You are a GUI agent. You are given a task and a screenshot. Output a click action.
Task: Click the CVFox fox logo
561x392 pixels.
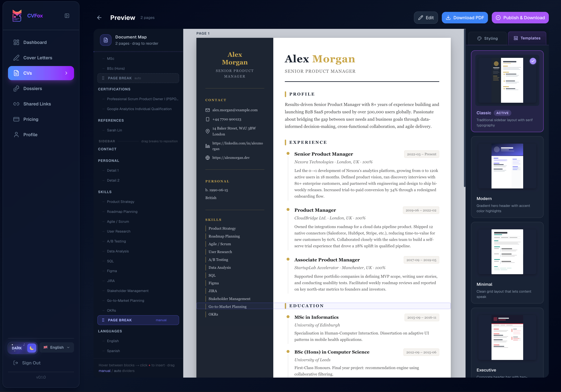pyautogui.click(x=17, y=15)
